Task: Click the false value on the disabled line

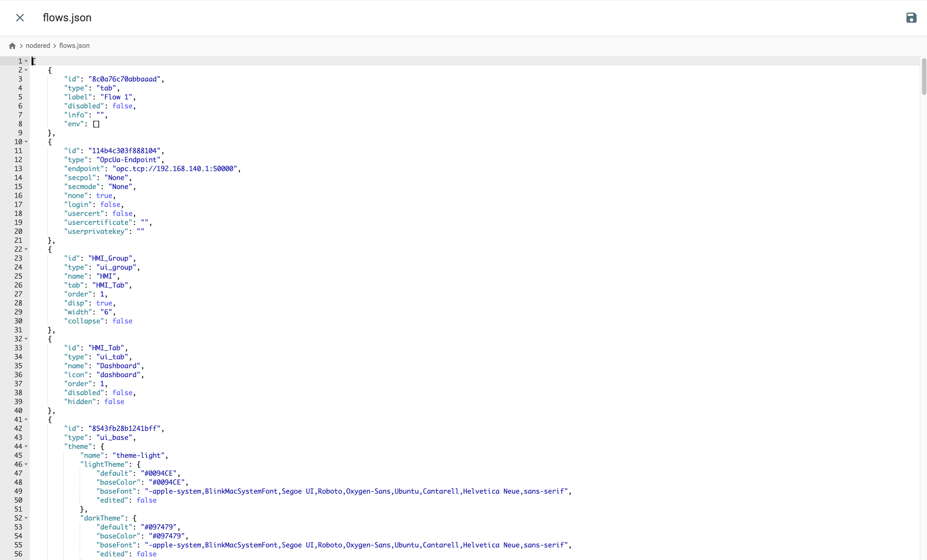Action: point(123,106)
